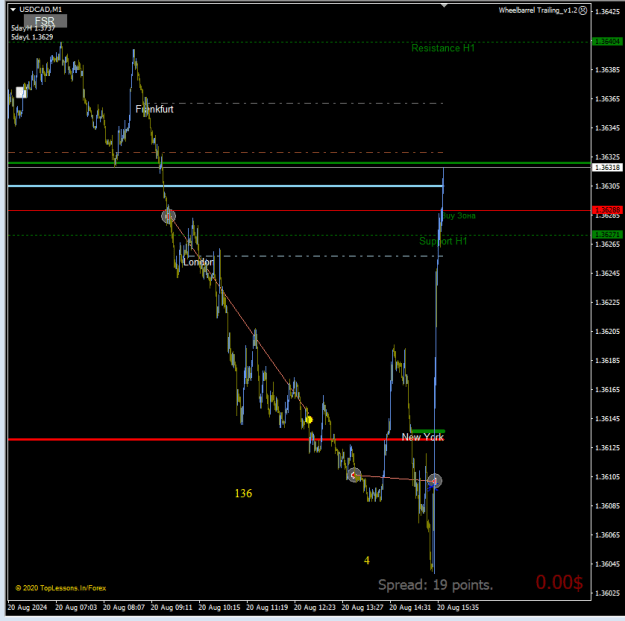Click the 1.36425 price scale value
Viewport: 625px width, 621px height.
(x=607, y=12)
